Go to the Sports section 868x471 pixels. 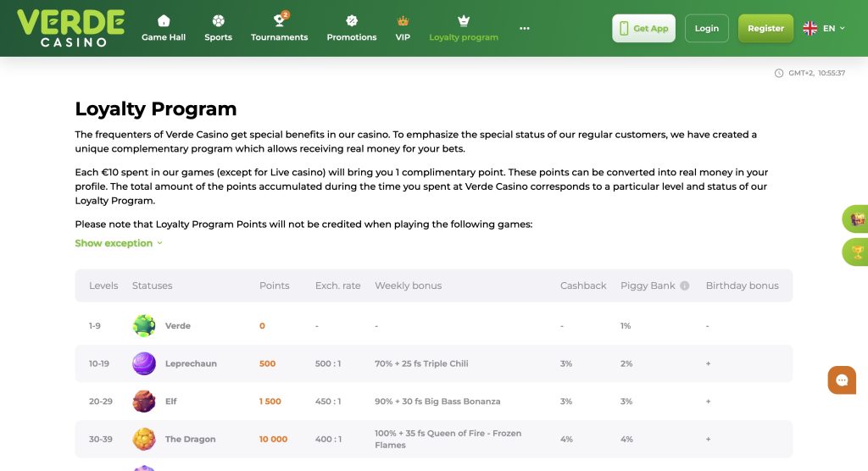[x=218, y=28]
